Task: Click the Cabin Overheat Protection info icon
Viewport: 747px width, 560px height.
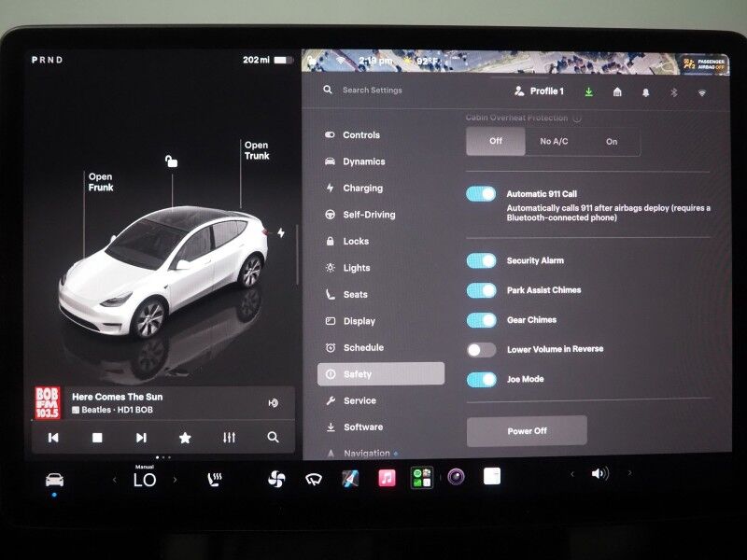Action: 577,119
